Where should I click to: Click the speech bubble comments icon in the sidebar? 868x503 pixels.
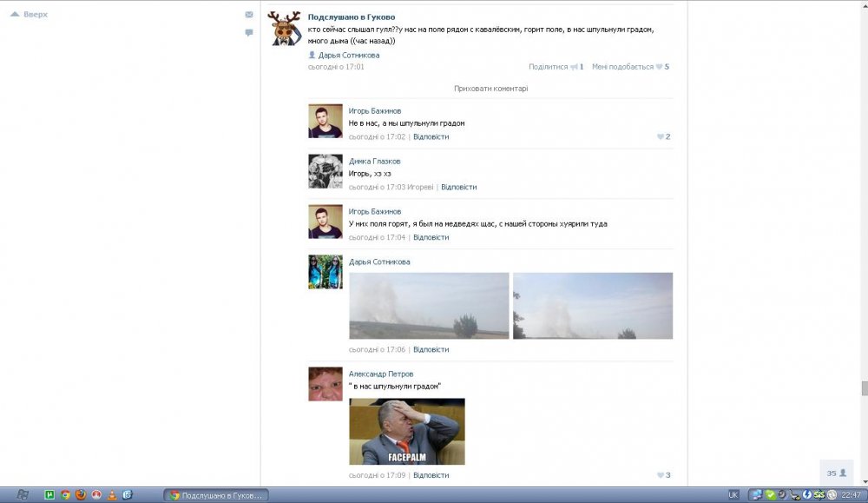(249, 33)
